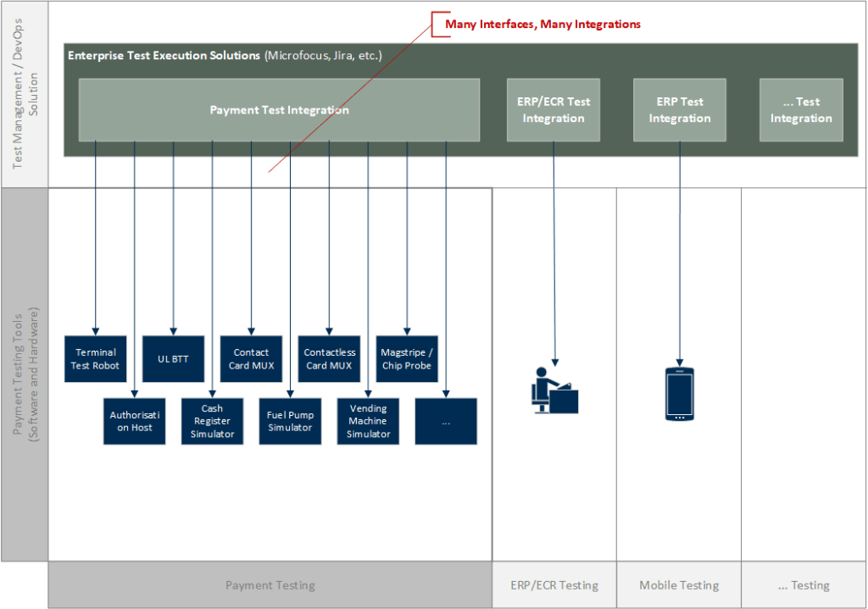Click 'Test Management / DevOps Solution' side label
The width and height of the screenshot is (868, 609).
(25, 93)
